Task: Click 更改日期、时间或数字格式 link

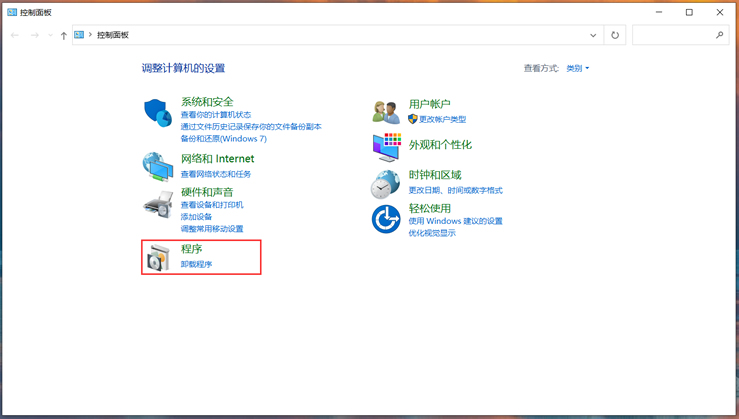Action: (x=456, y=190)
